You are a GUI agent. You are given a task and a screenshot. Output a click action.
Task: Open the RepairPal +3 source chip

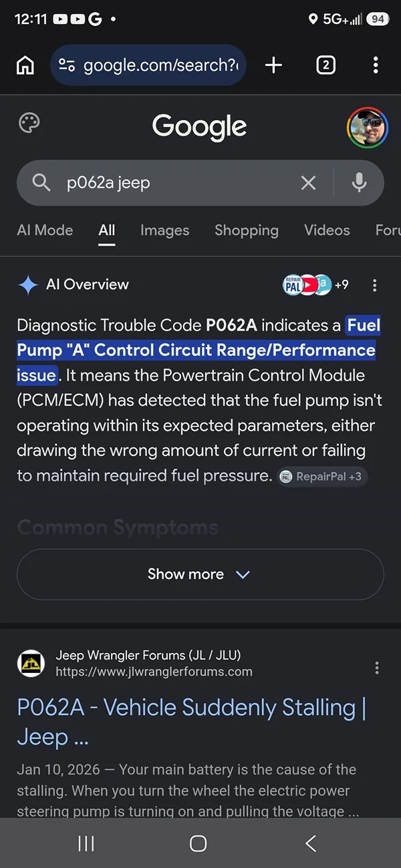pyautogui.click(x=322, y=477)
